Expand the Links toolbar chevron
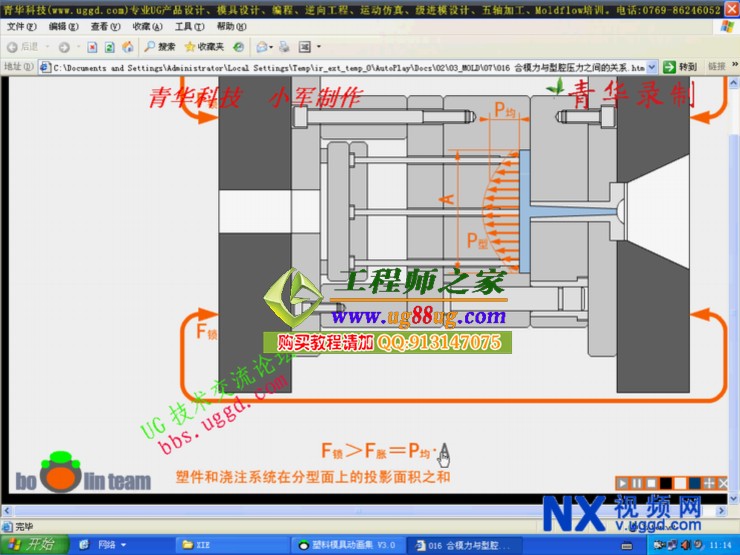740x555 pixels. coord(735,64)
